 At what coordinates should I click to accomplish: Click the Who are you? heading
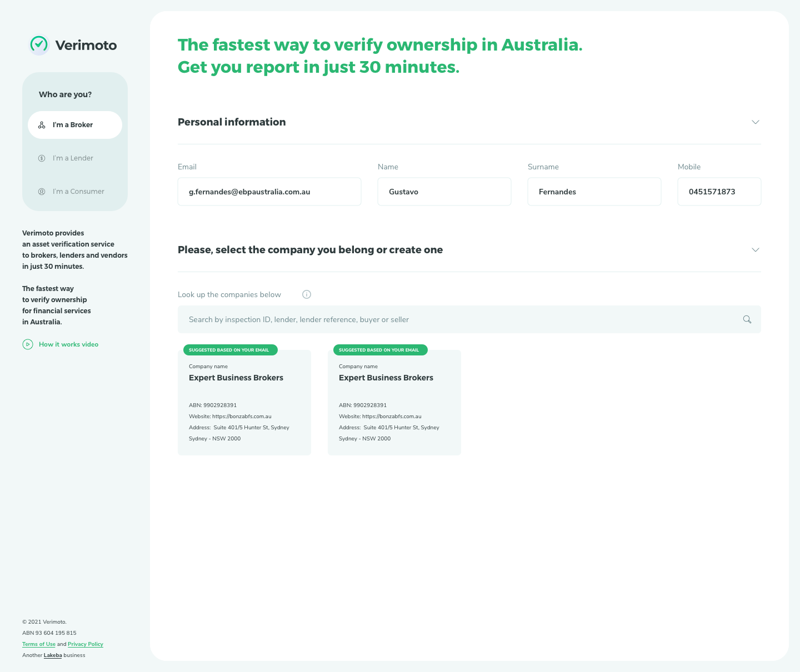66,94
